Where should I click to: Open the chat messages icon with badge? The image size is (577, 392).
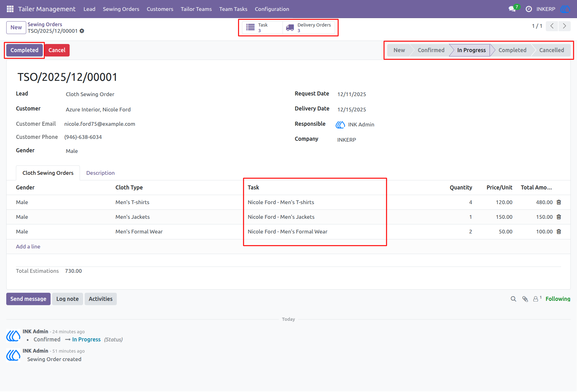click(512, 9)
